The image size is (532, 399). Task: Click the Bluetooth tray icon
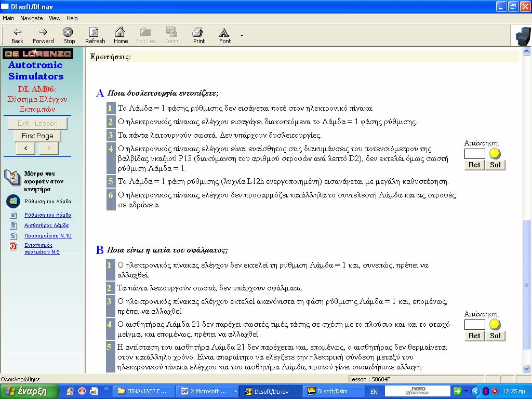click(x=485, y=391)
